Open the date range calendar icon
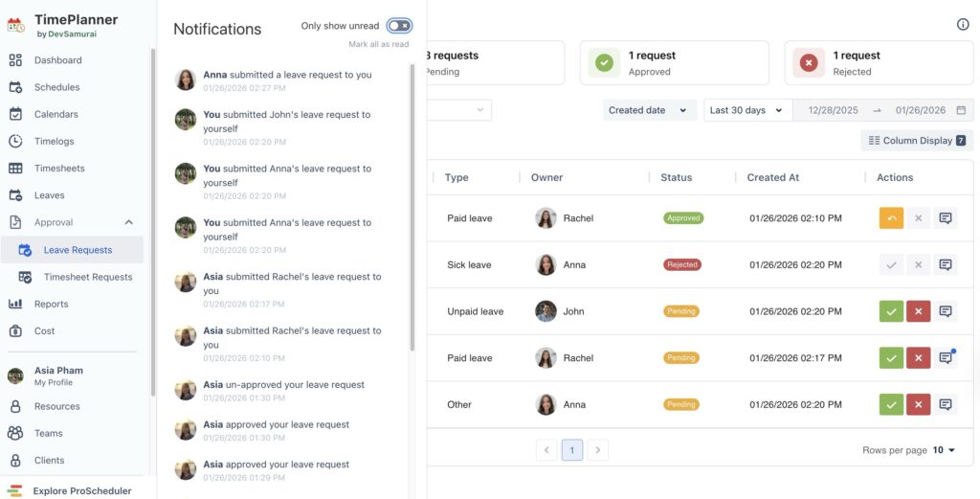980x499 pixels. pos(961,110)
